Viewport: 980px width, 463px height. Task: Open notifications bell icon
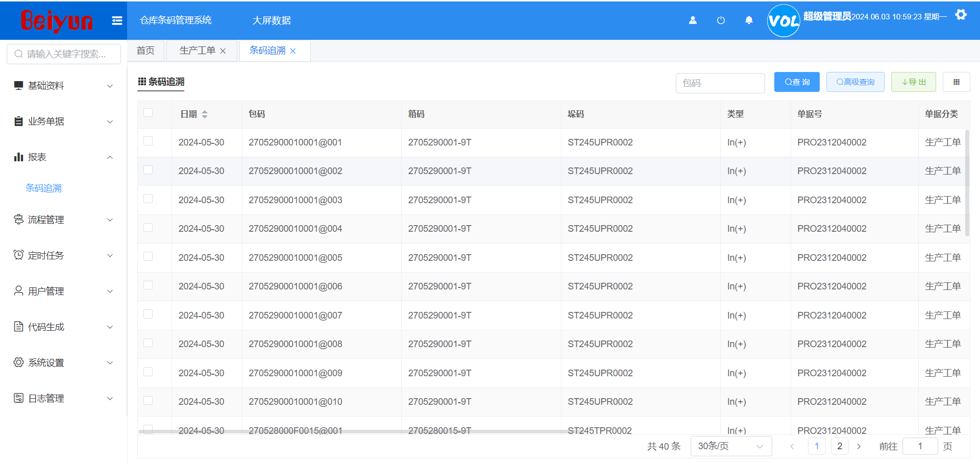click(x=749, y=20)
